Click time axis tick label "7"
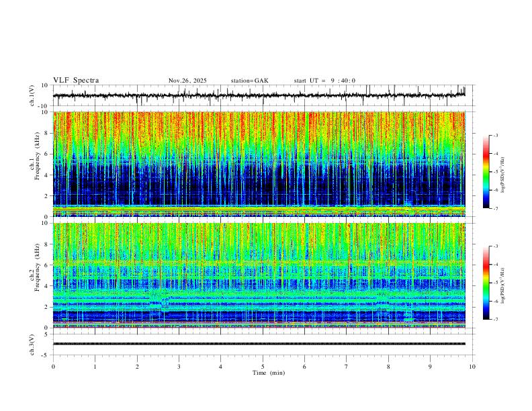The width and height of the screenshot is (532, 411). [347, 367]
